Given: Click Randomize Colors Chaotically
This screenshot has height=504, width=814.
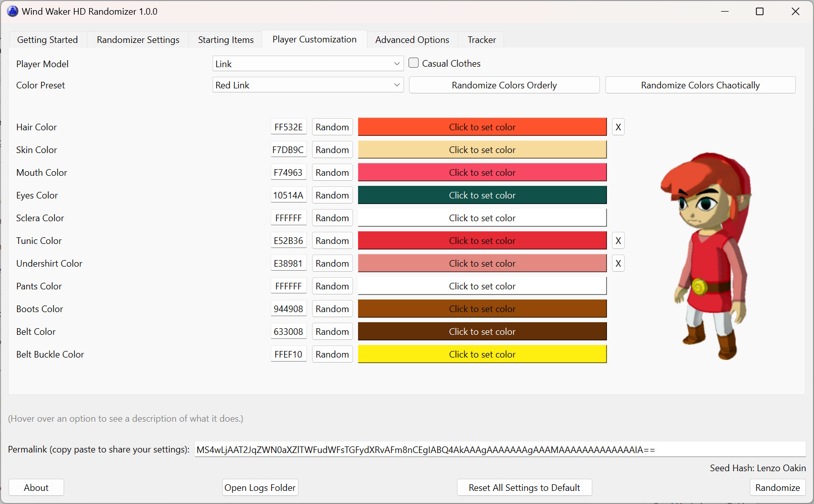Looking at the screenshot, I should click(700, 85).
